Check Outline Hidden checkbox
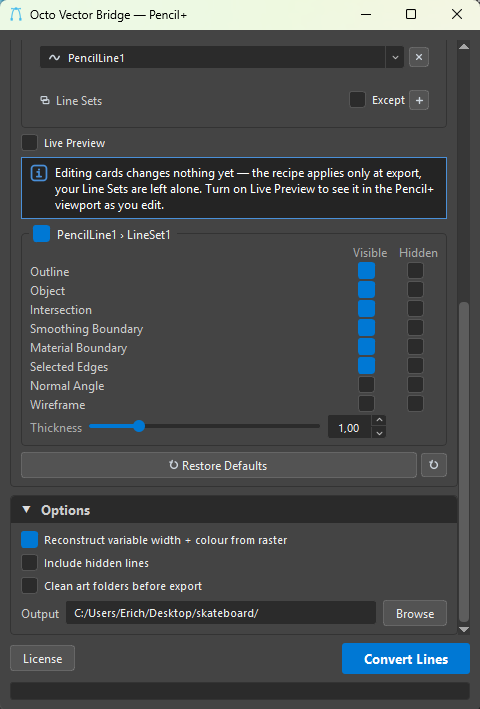 coord(415,271)
